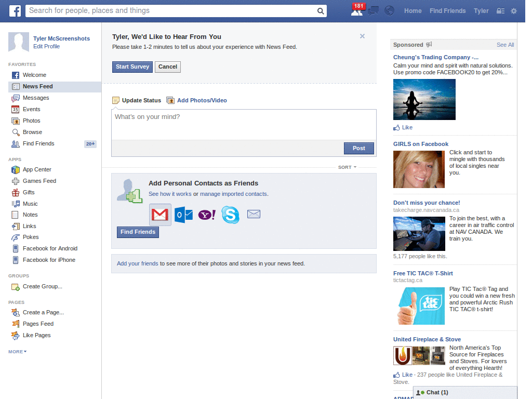Click the Messages sidebar icon
This screenshot has width=532, height=399.
15,98
